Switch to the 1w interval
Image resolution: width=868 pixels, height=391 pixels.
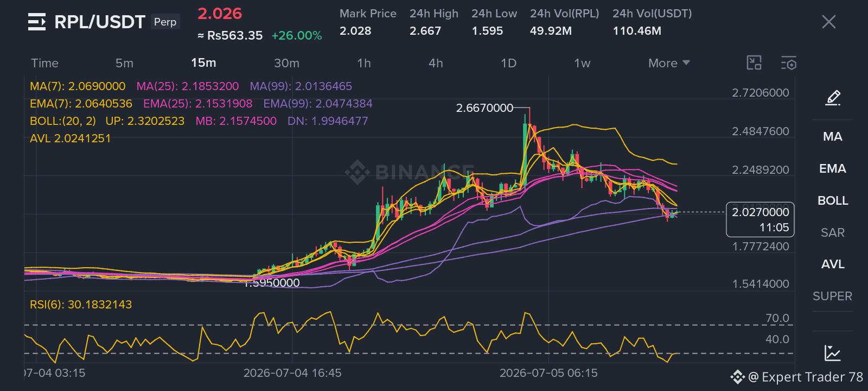(582, 63)
